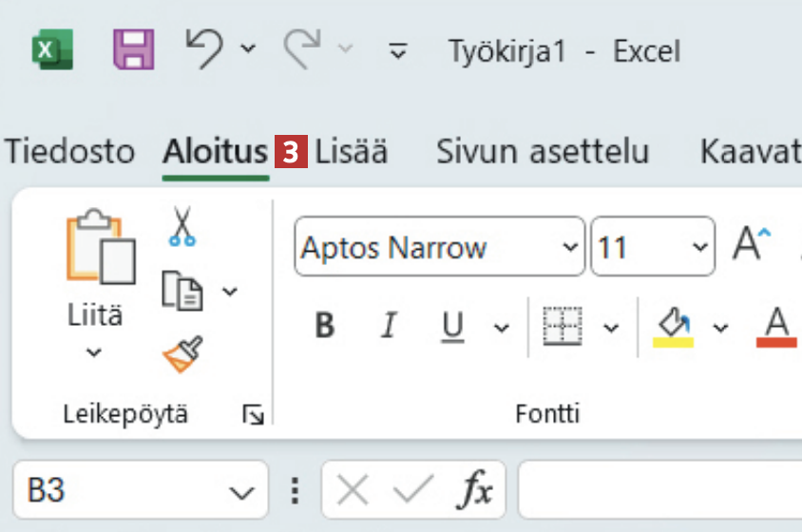
Task: Open the Tiedosto menu tab
Action: (x=70, y=152)
